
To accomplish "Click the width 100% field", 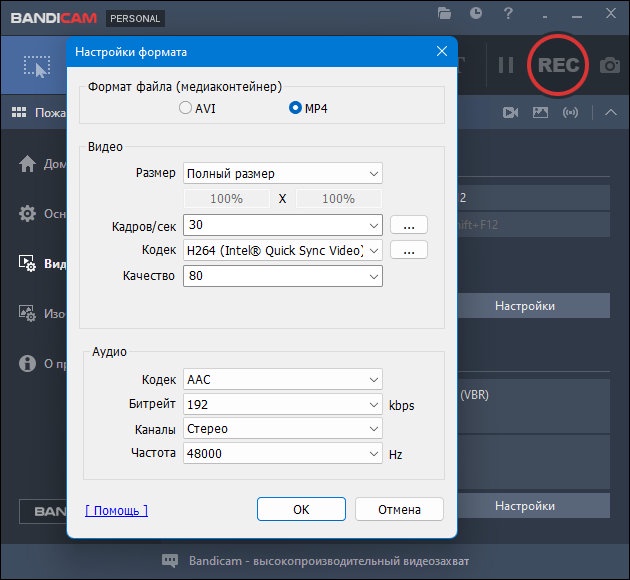I will [227, 199].
